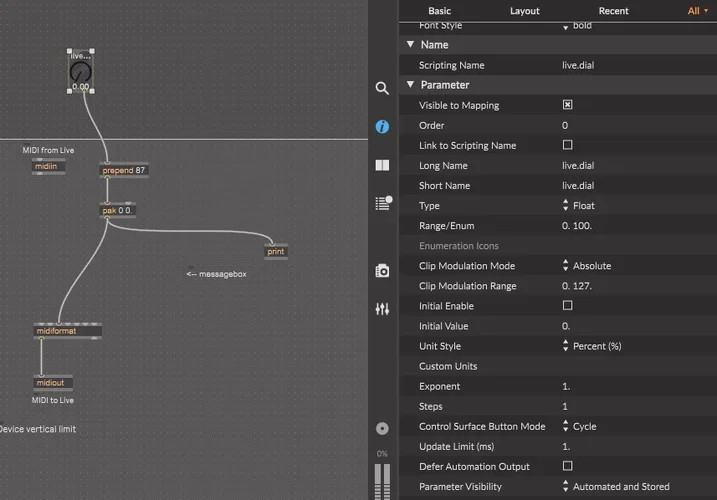Check the Initial Enable checkbox
This screenshot has width=717, height=500.
tap(567, 306)
